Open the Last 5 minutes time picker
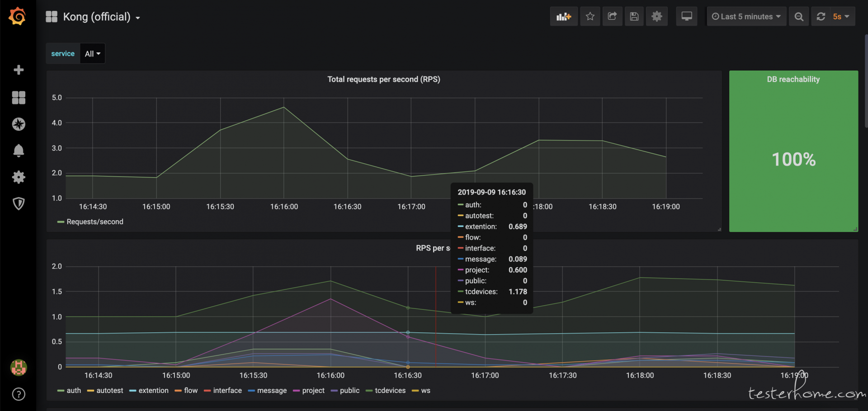The width and height of the screenshot is (868, 411). click(746, 17)
